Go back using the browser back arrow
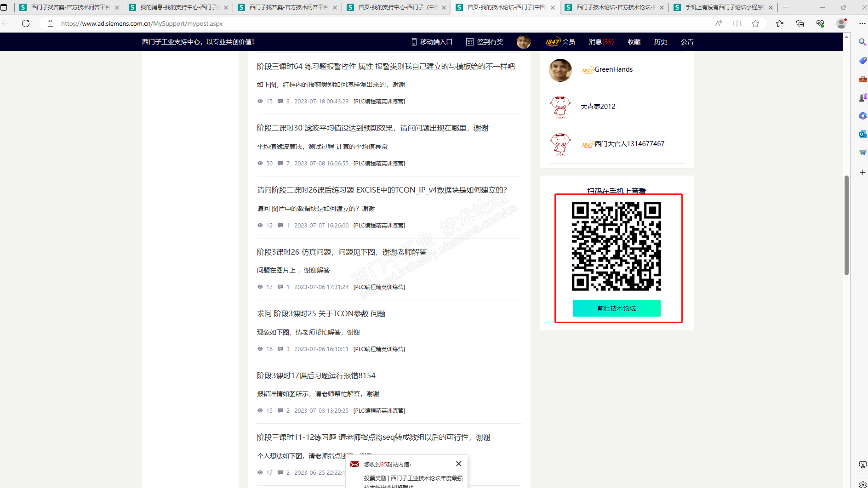The image size is (868, 488). [6, 23]
